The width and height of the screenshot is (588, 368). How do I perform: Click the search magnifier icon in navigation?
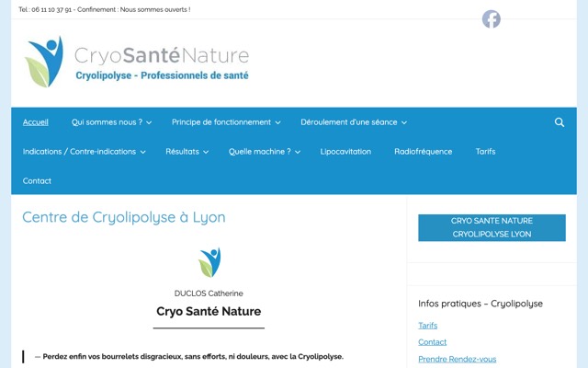(x=560, y=122)
